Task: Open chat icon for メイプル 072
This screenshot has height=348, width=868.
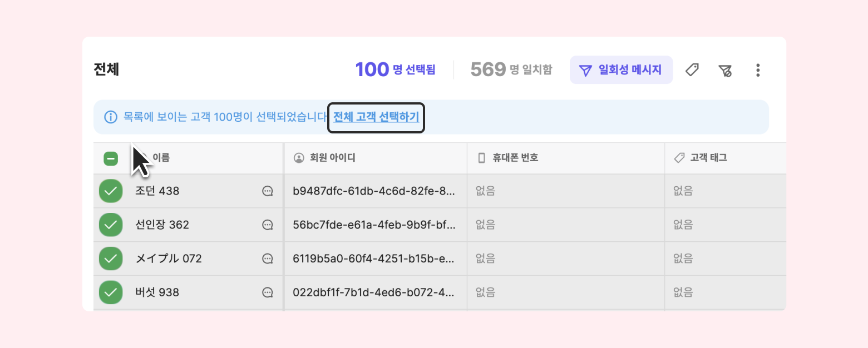Action: point(268,258)
